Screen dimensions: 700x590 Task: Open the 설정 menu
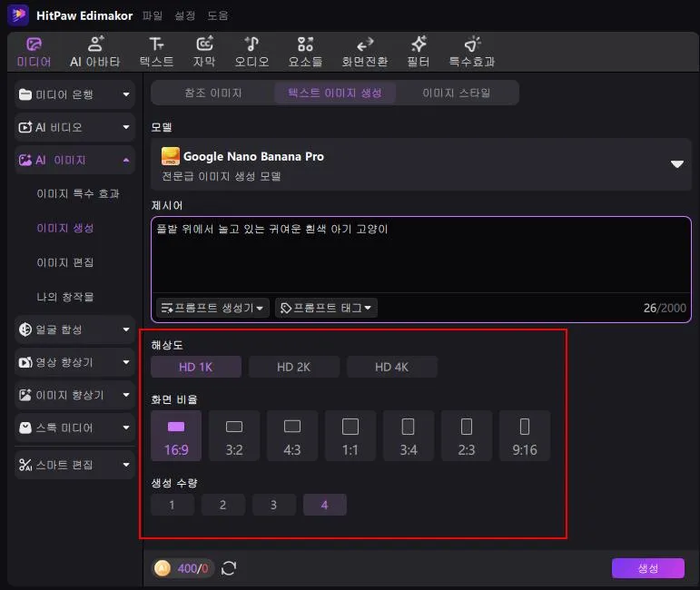[185, 15]
